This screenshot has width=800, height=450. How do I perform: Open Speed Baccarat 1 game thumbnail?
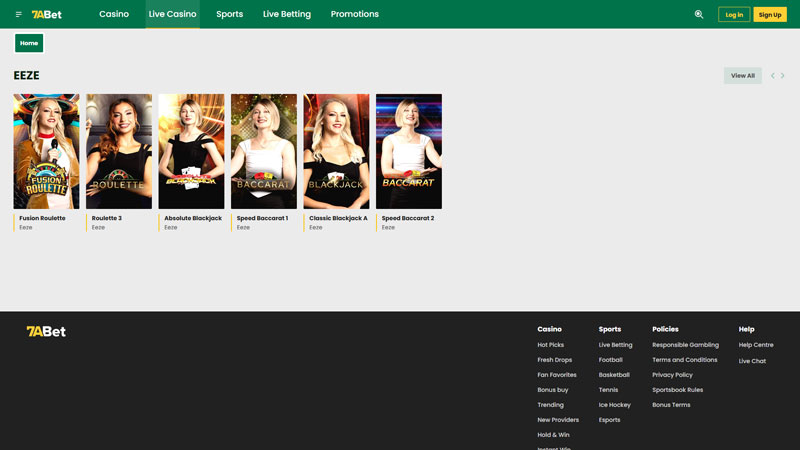264,151
